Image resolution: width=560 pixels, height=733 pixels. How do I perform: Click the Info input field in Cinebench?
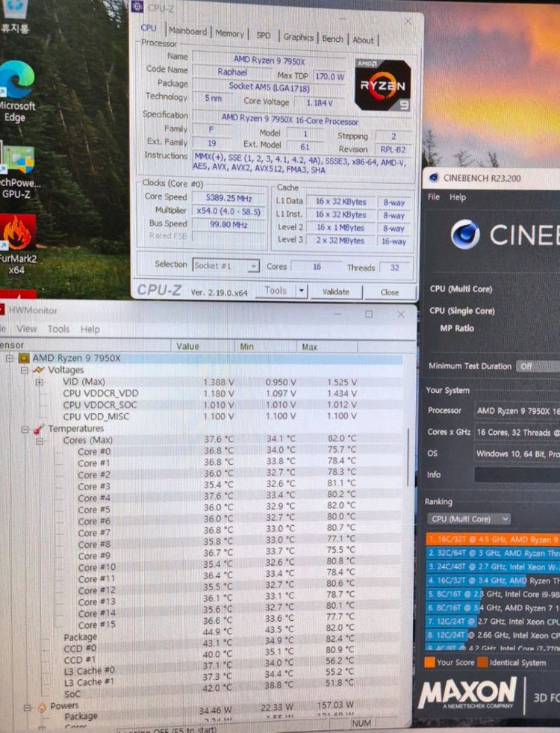pyautogui.click(x=517, y=474)
